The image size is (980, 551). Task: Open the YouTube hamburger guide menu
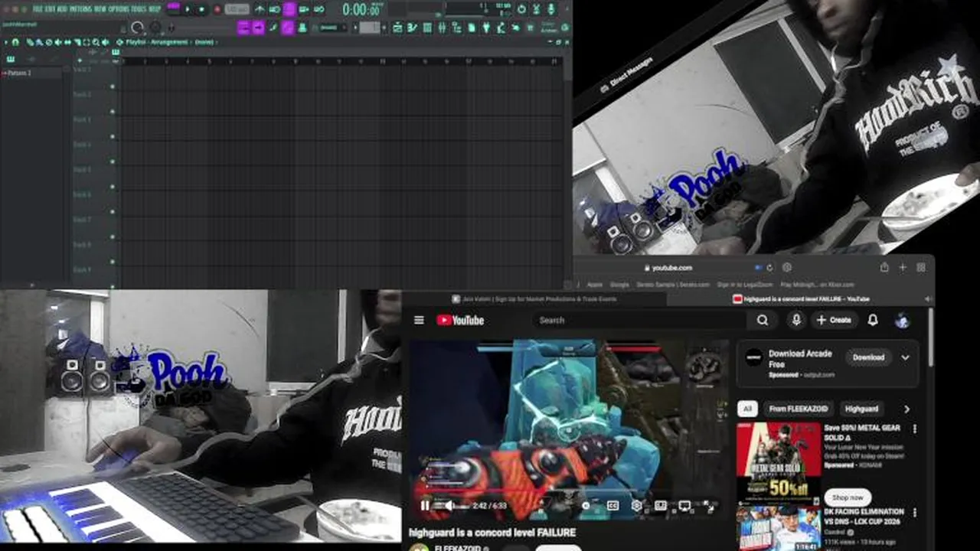click(419, 320)
